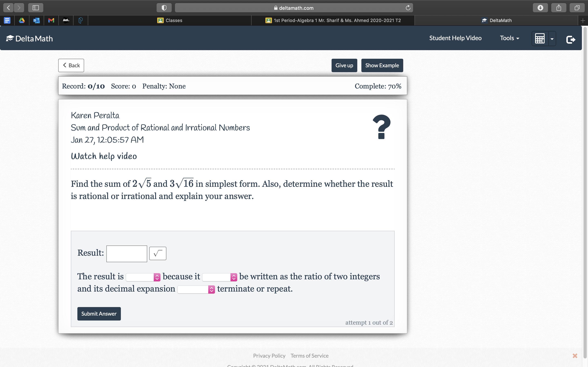The height and width of the screenshot is (367, 588).
Task: Click the Safari sidebar toggle icon
Action: (36, 8)
